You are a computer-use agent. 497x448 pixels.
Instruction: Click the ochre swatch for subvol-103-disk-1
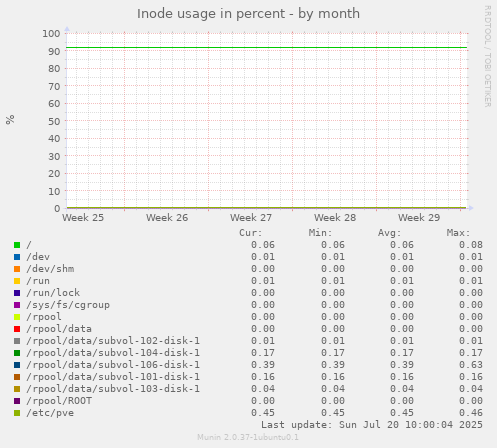(x=17, y=389)
